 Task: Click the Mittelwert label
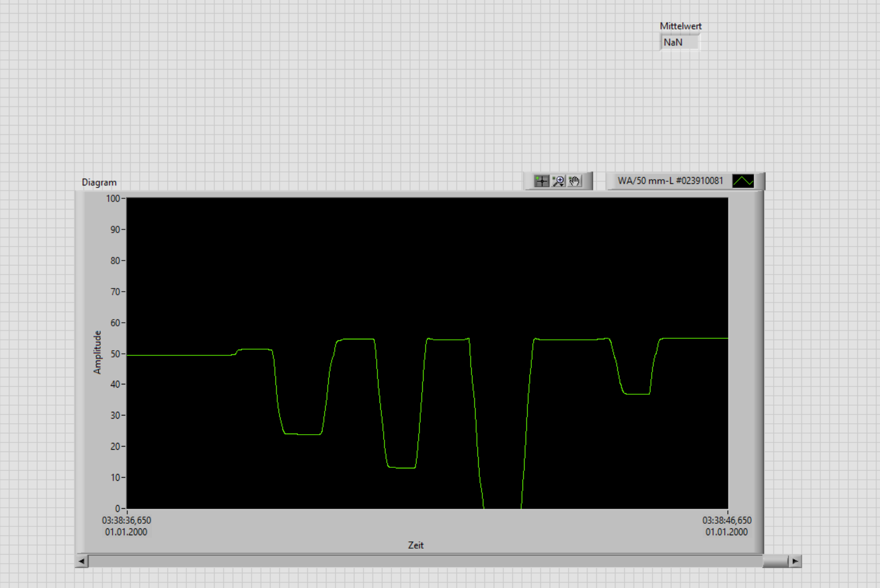click(x=681, y=26)
